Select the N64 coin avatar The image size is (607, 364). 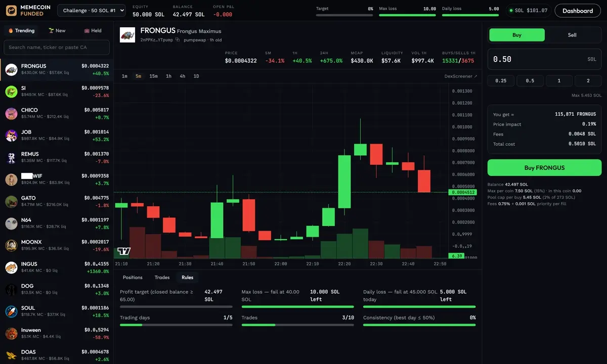click(11, 223)
